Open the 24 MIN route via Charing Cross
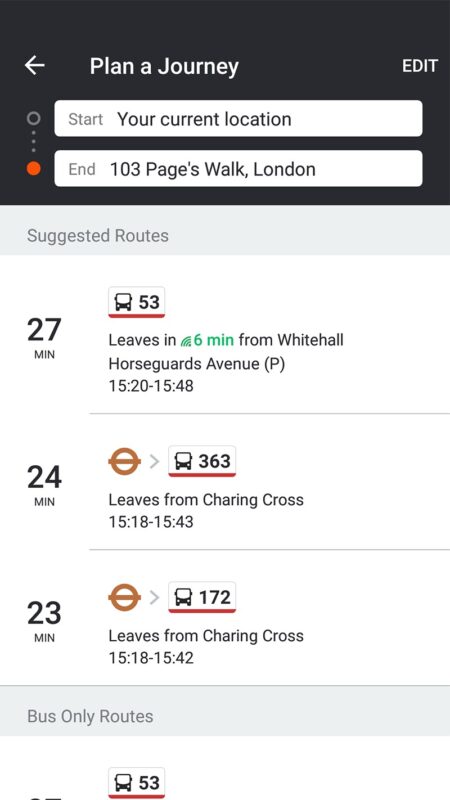This screenshot has width=450, height=800. pos(225,482)
